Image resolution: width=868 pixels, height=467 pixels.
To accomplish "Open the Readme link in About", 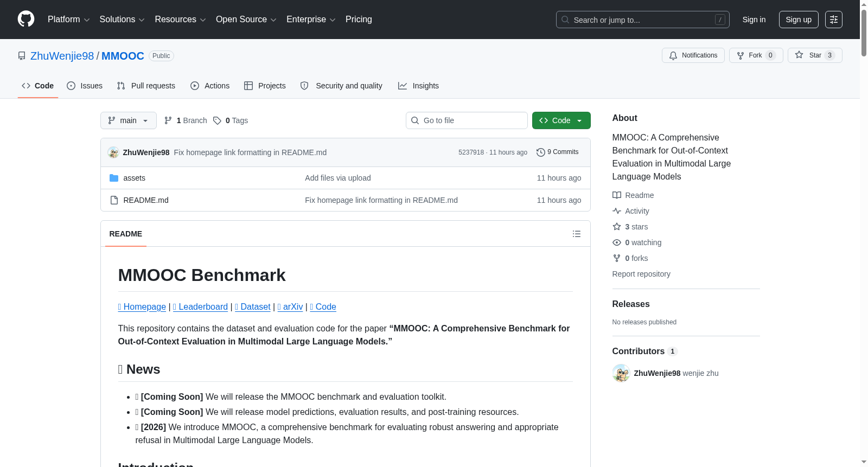I will (633, 195).
